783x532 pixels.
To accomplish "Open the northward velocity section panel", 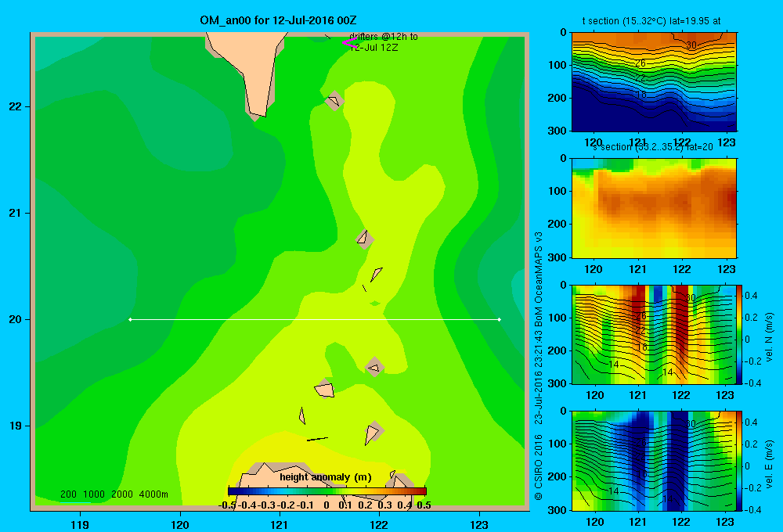I will tap(653, 334).
